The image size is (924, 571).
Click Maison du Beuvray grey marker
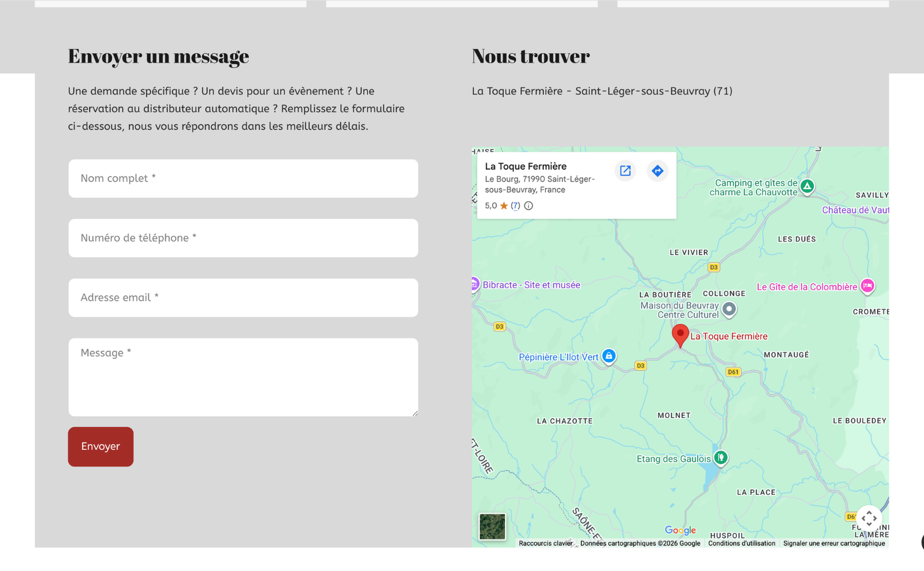point(729,309)
